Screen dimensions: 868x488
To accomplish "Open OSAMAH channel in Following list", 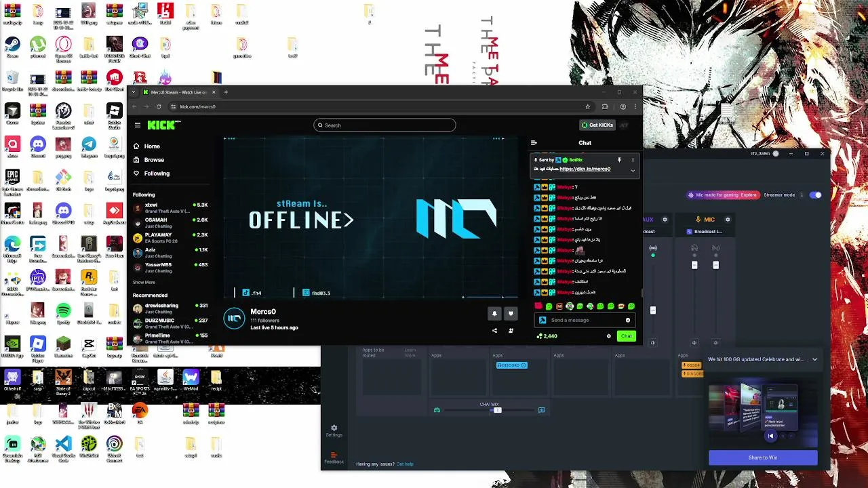I will [x=170, y=222].
